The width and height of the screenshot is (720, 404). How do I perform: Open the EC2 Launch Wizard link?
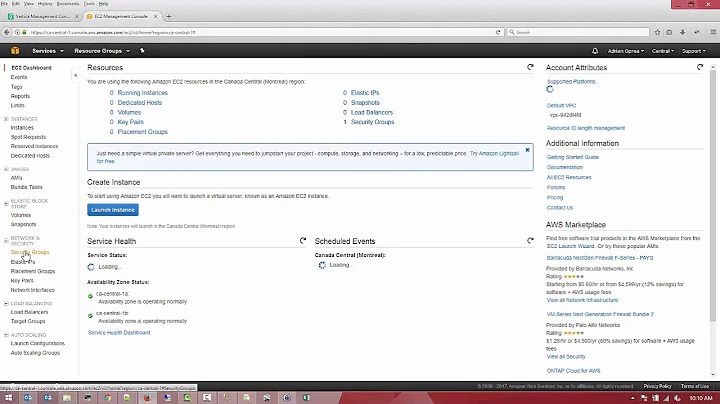pos(570,246)
